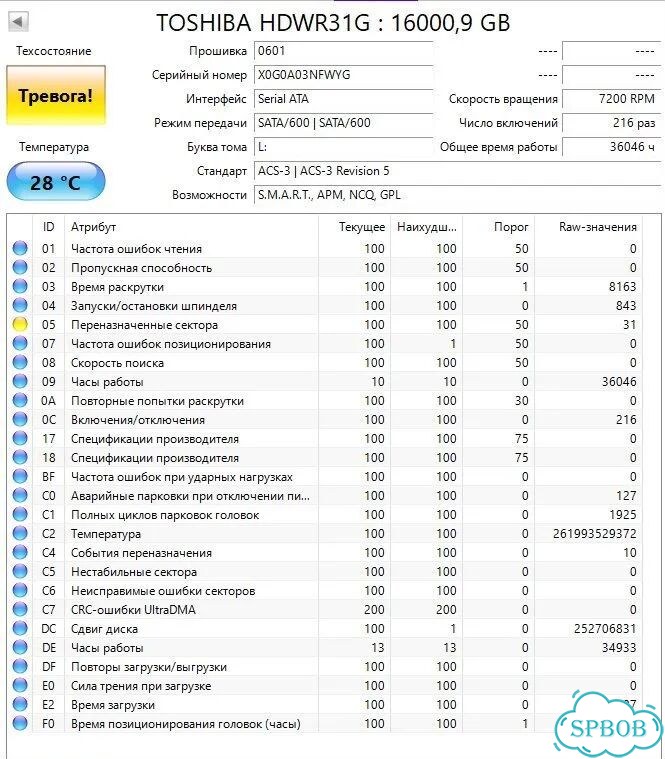The image size is (665, 759).
Task: Click raw value 1925 for parking cycles
Action: click(622, 515)
